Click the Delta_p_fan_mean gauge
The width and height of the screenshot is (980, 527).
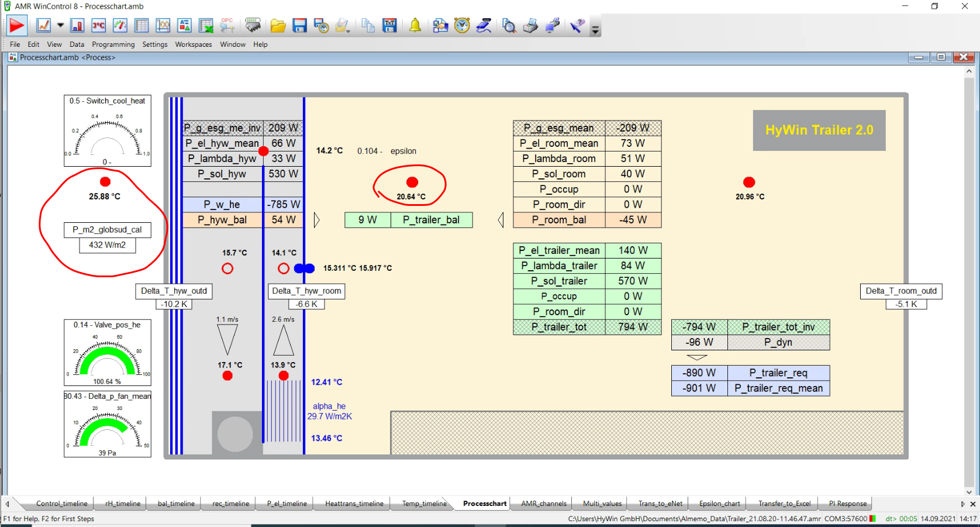point(108,424)
